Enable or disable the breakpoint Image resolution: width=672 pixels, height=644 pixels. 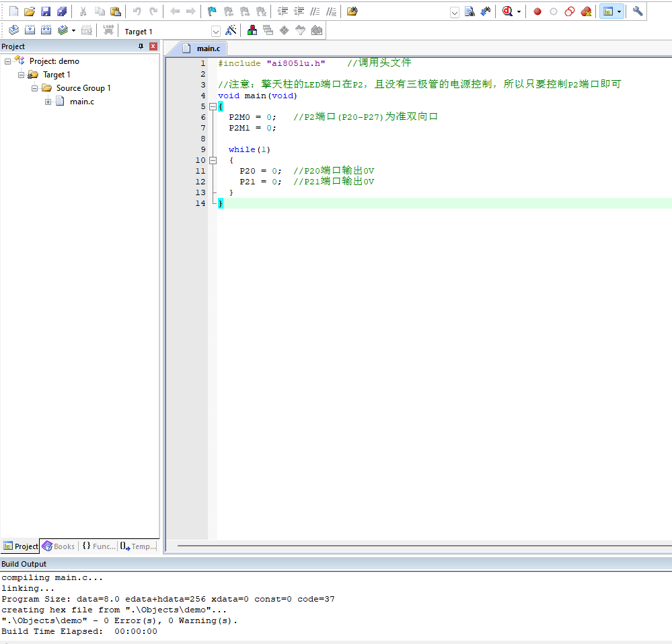pyautogui.click(x=554, y=11)
